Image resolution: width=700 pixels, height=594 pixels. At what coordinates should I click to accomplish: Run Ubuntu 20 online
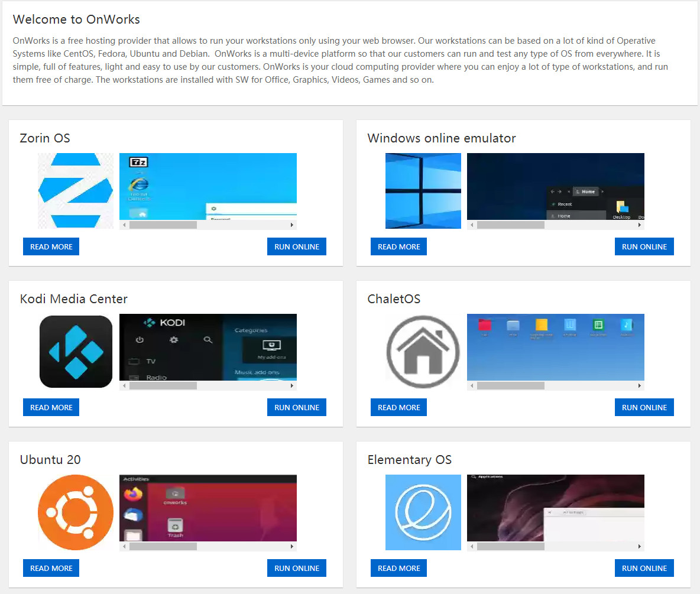296,567
